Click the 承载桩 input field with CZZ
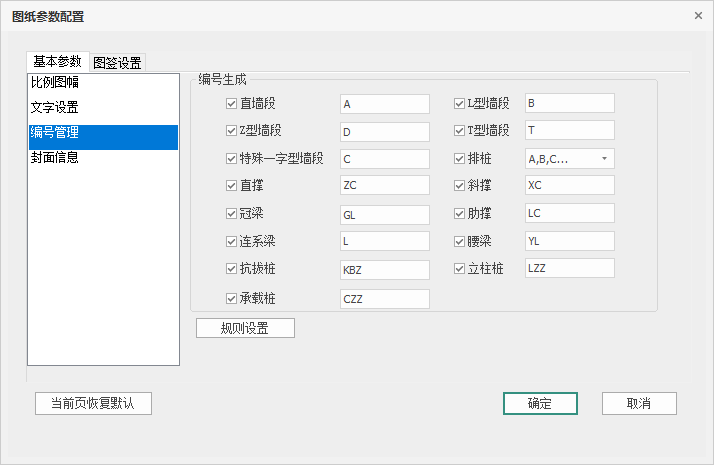Image resolution: width=714 pixels, height=465 pixels. 384,299
